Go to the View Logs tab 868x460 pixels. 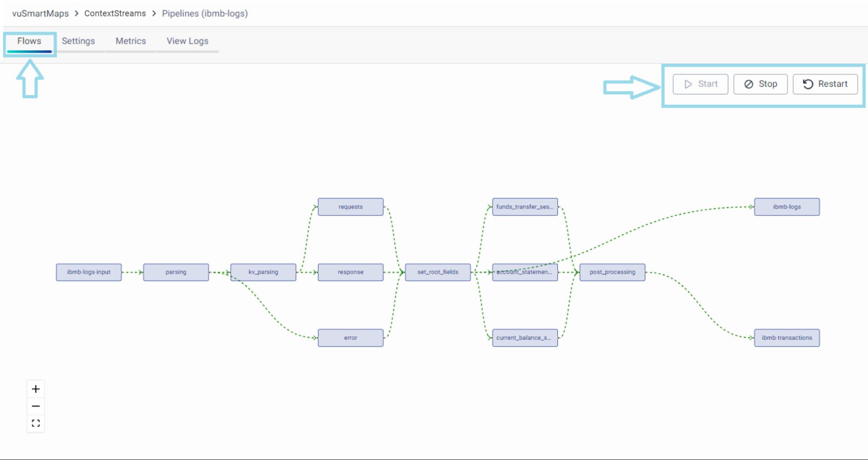(187, 41)
